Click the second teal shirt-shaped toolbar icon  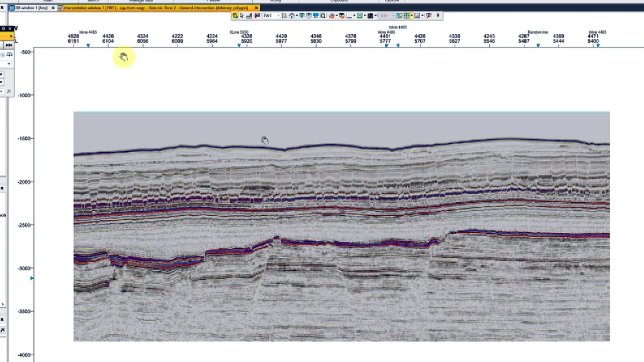point(309,16)
